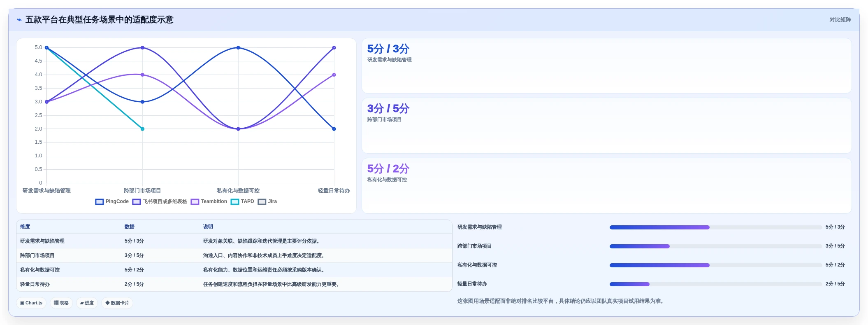Screen dimensions: 868x325
Task: Click description 沟通入口、内容协作和非技术成员上手难度决定适配度
Action: [265, 255]
